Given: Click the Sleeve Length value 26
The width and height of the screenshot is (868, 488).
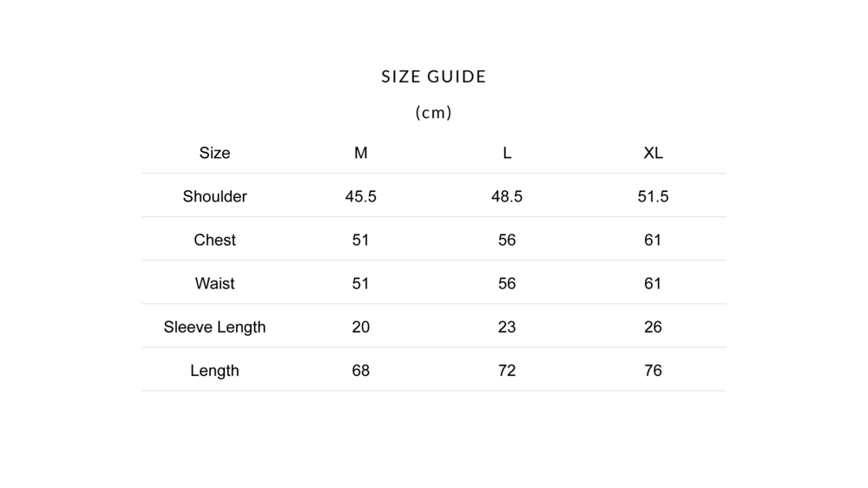Looking at the screenshot, I should coord(653,326).
